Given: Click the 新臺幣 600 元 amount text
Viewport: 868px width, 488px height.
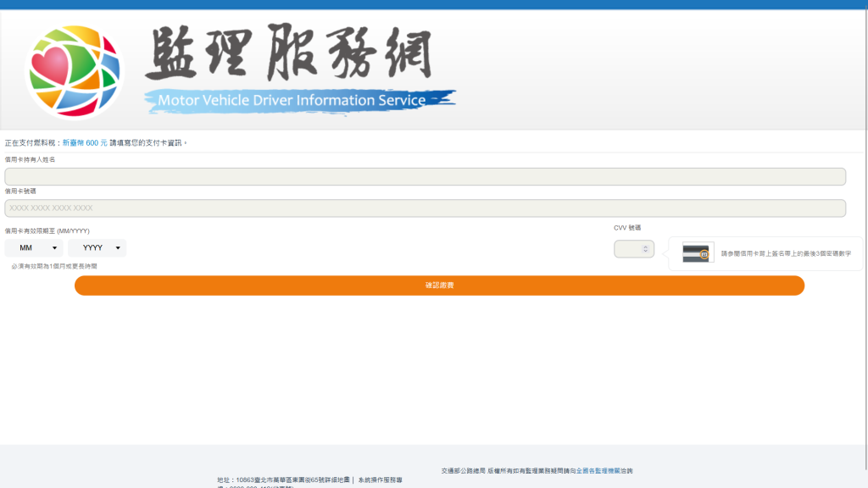Looking at the screenshot, I should click(x=85, y=142).
